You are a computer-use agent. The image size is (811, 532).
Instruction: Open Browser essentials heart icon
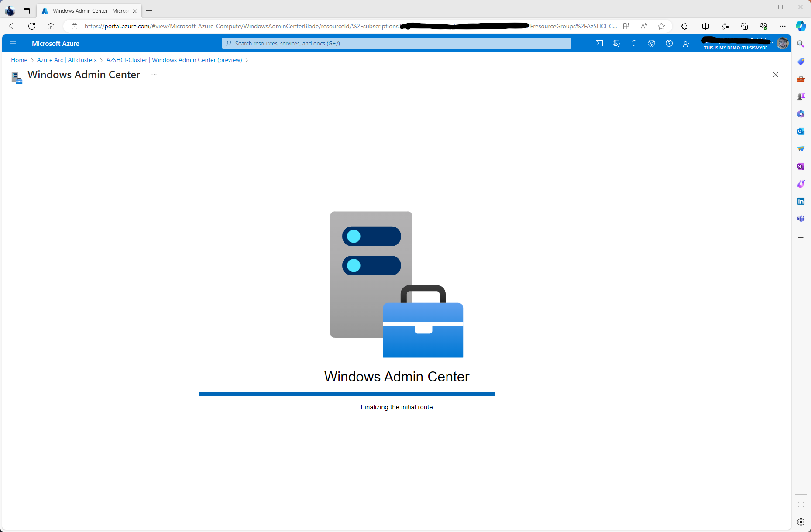tap(763, 26)
